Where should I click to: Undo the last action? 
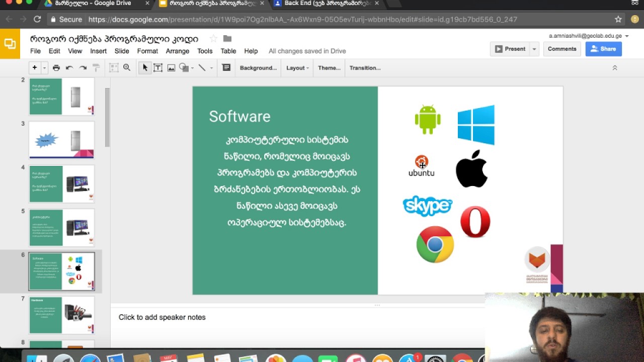pyautogui.click(x=69, y=68)
